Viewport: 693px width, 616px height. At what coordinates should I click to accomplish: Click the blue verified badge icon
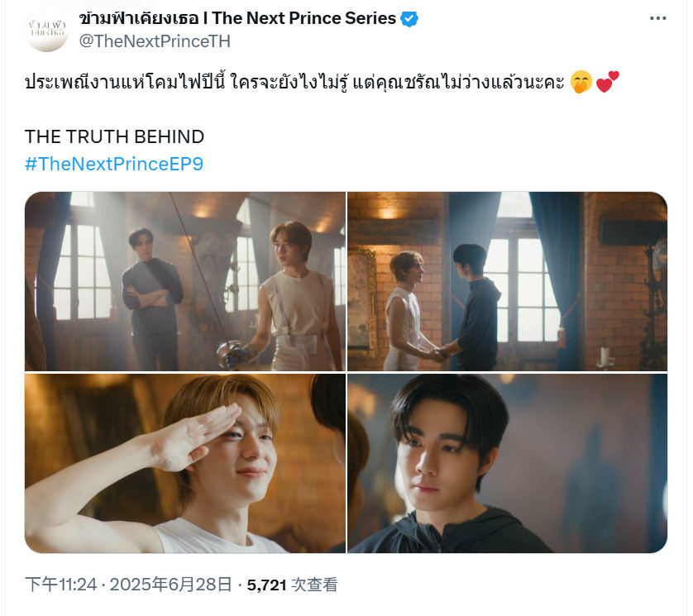[x=409, y=18]
